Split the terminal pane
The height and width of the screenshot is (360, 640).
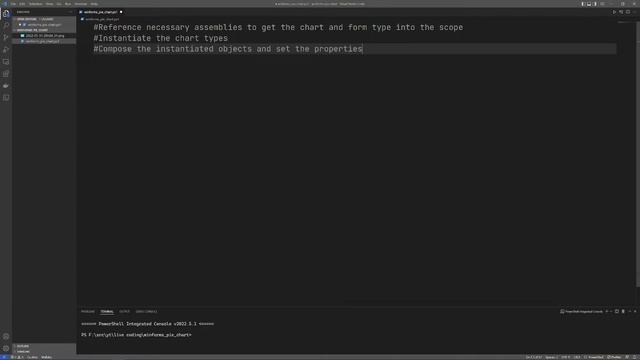click(617, 311)
